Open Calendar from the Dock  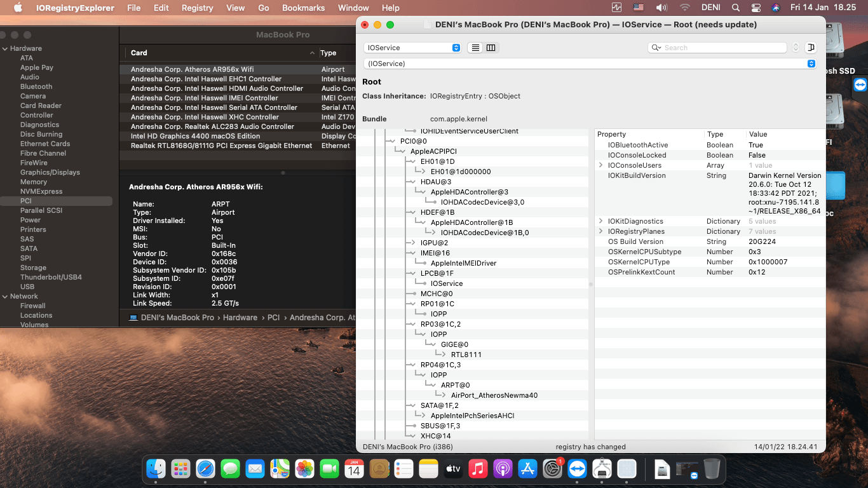point(355,469)
